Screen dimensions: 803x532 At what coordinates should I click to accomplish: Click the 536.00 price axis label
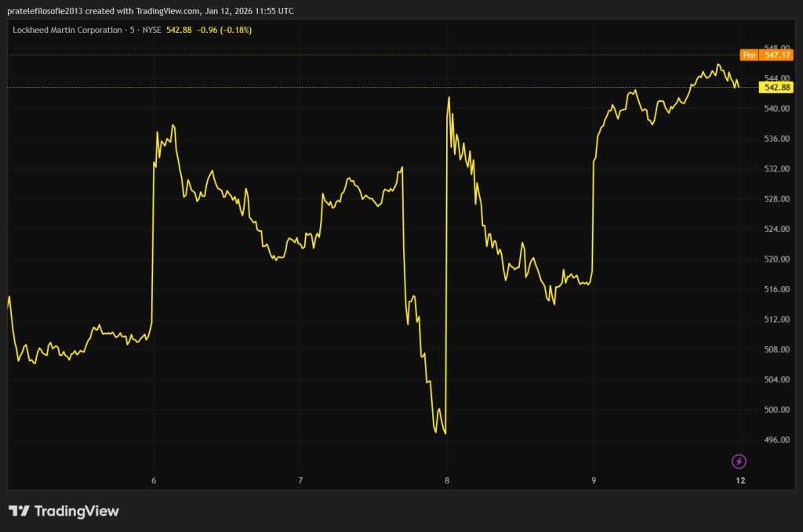click(776, 139)
